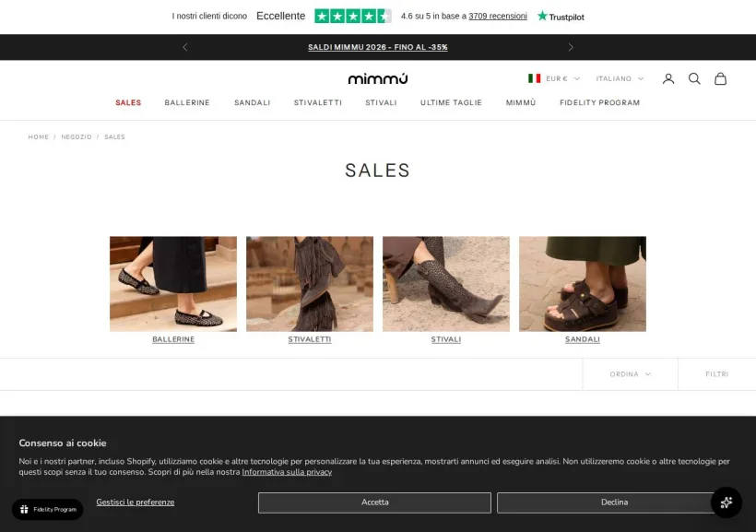This screenshot has width=756, height=532.
Task: Open the sparkle assistant chat button
Action: pos(726,502)
